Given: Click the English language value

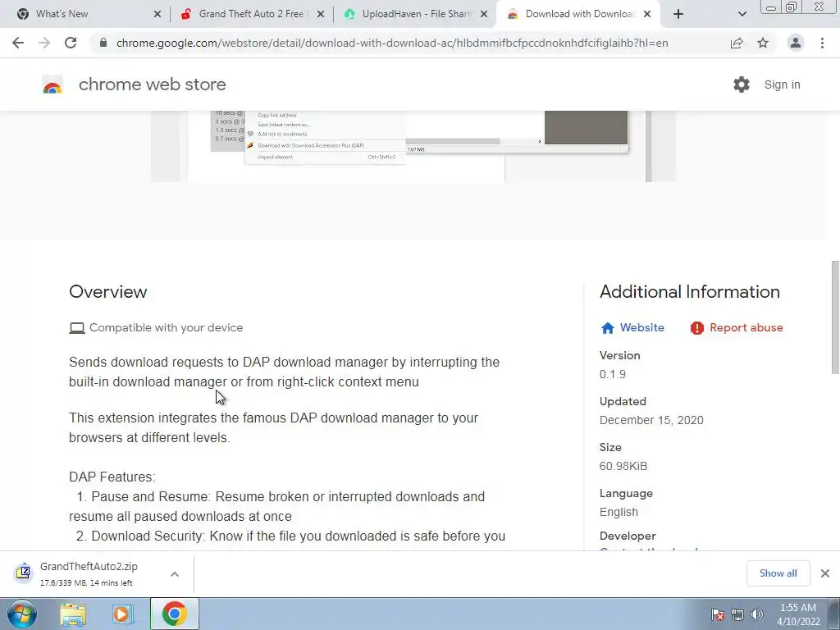Looking at the screenshot, I should 619,512.
